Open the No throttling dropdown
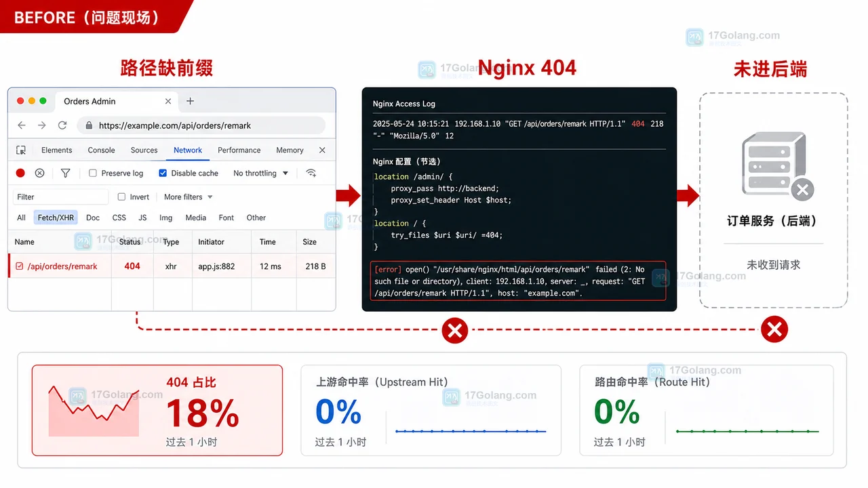The width and height of the screenshot is (868, 488). coord(261,174)
